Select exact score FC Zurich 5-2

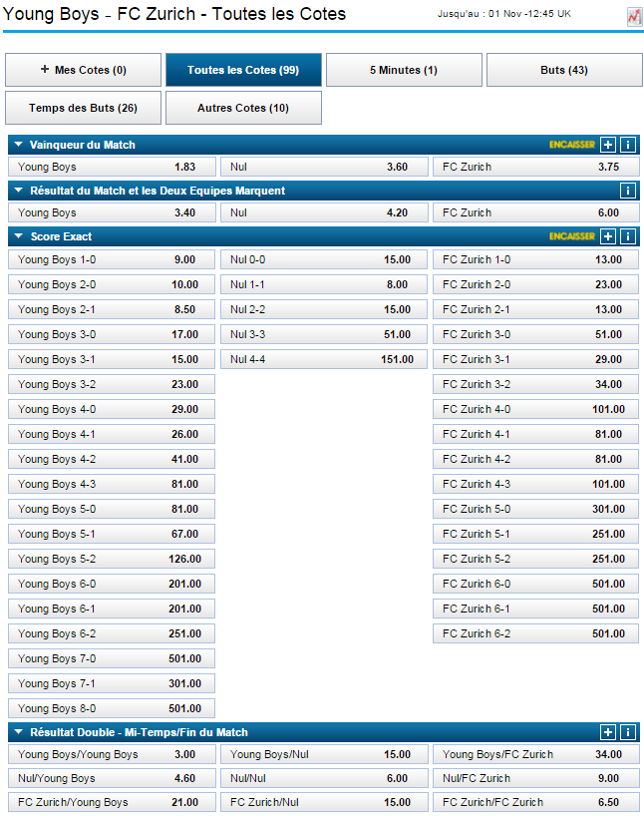[x=535, y=559]
